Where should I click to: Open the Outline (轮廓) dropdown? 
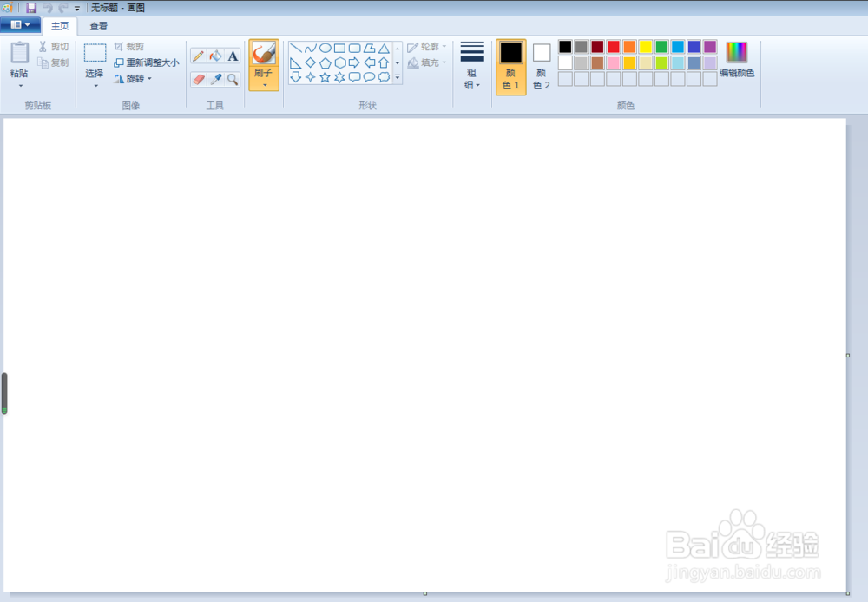(x=427, y=47)
